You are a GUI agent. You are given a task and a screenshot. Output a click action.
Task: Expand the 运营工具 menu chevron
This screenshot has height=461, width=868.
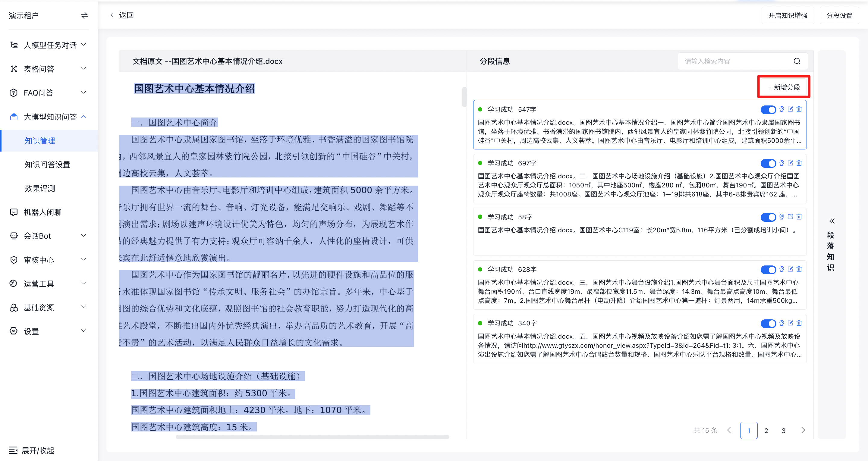84,283
